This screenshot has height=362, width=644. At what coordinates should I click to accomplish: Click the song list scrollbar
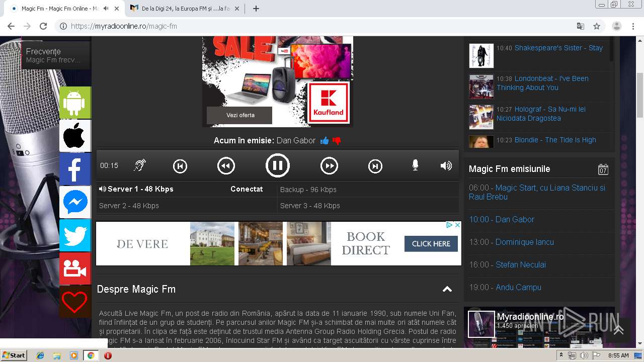point(611,48)
